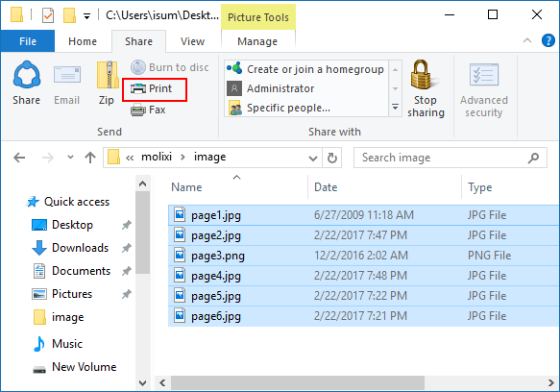Viewport: 560px width, 392px height.
Task: Open Music in navigation pane
Action: [x=58, y=344]
